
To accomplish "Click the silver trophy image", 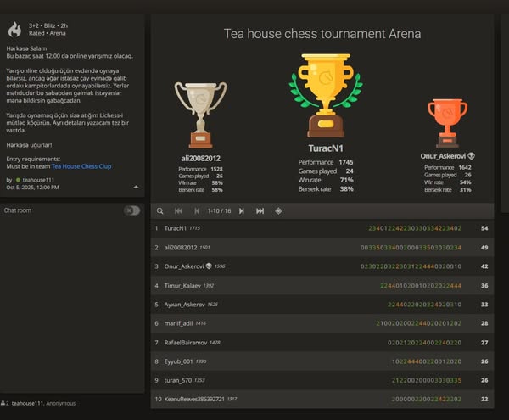I will pos(200,115).
